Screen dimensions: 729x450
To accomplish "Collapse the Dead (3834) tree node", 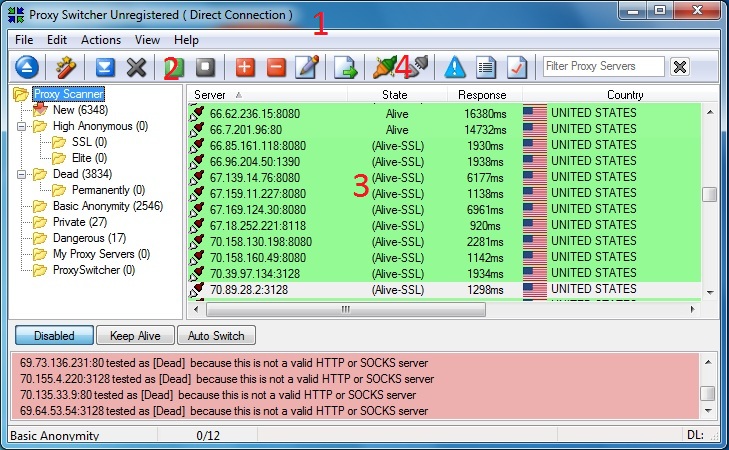I will [x=21, y=174].
